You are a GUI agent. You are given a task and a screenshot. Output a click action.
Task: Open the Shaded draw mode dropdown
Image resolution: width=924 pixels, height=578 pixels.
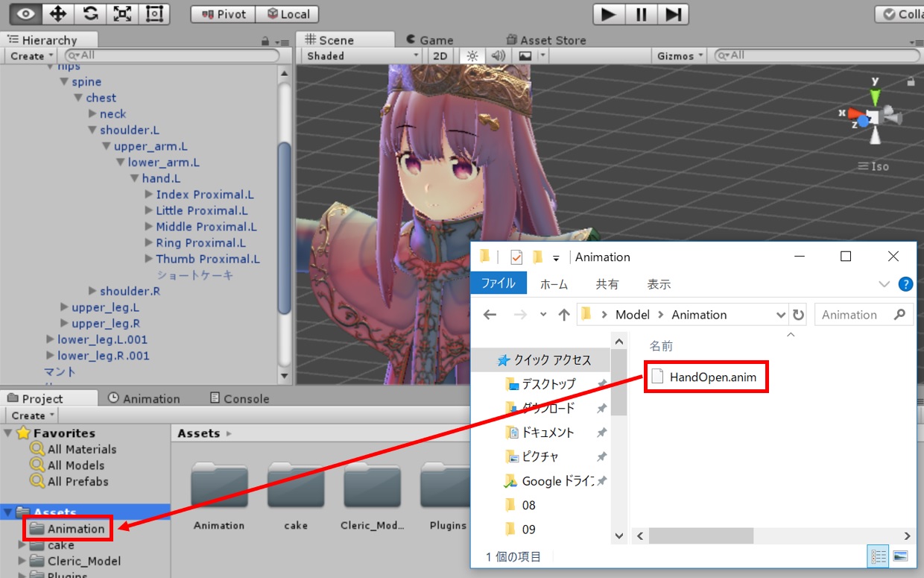tap(363, 56)
